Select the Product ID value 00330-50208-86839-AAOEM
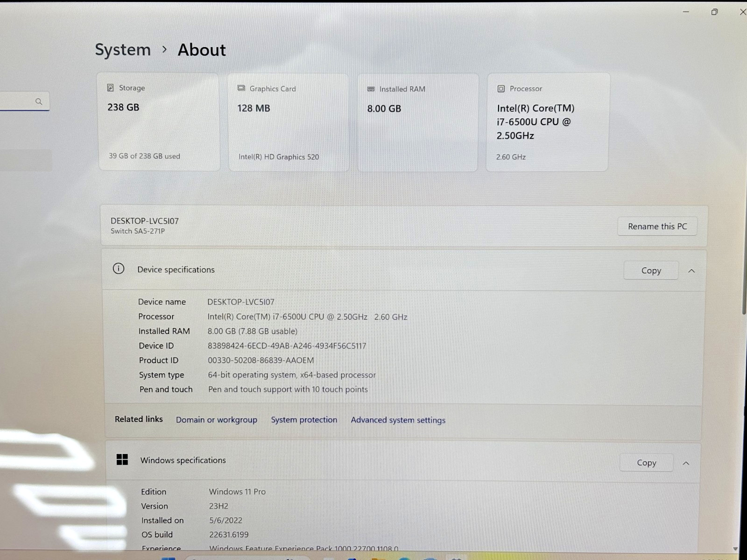This screenshot has width=747, height=560. tap(261, 360)
